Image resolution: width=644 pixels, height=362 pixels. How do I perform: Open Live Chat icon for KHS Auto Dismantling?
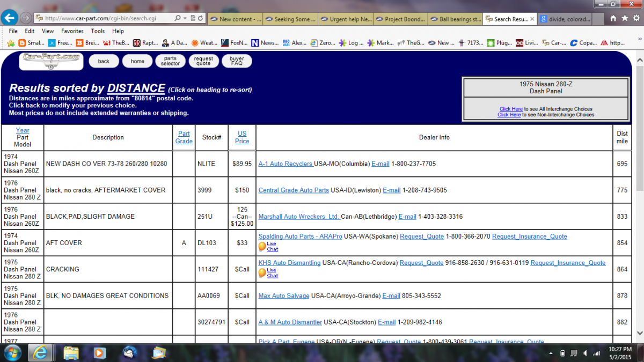(262, 272)
